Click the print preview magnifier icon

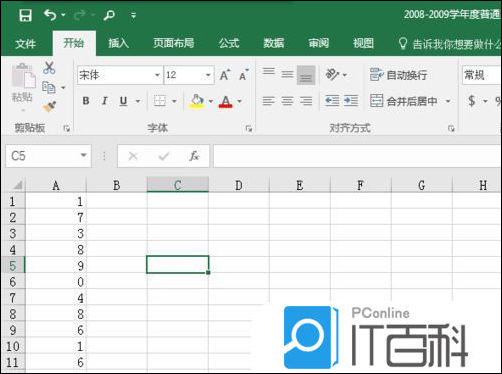109,15
